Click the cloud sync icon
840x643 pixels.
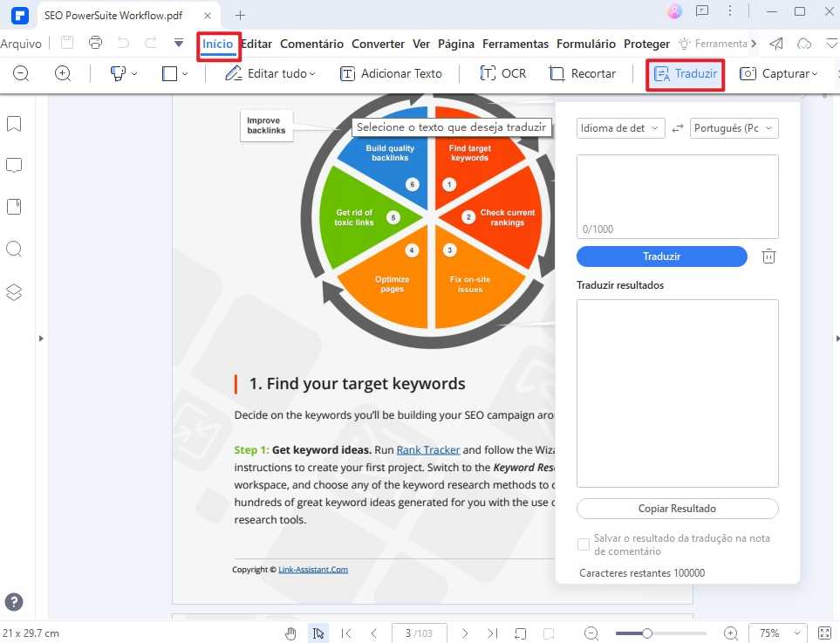pos(804,44)
